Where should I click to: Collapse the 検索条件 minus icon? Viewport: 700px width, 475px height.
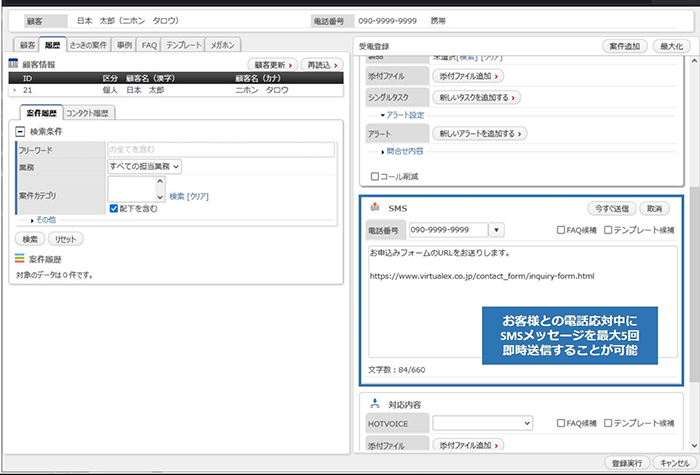point(20,132)
